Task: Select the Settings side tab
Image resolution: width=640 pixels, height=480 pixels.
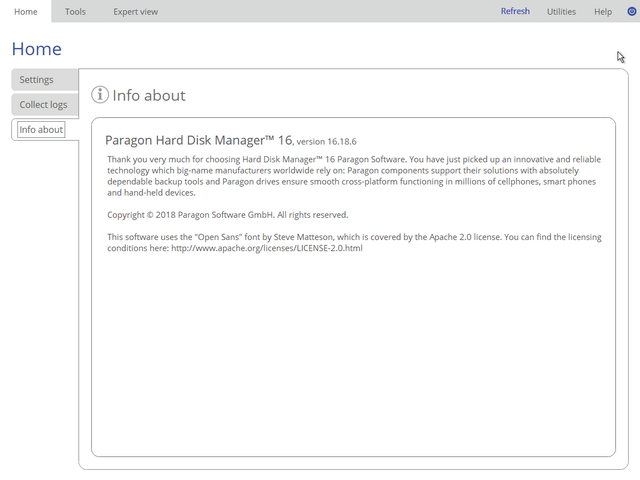Action: 38,80
